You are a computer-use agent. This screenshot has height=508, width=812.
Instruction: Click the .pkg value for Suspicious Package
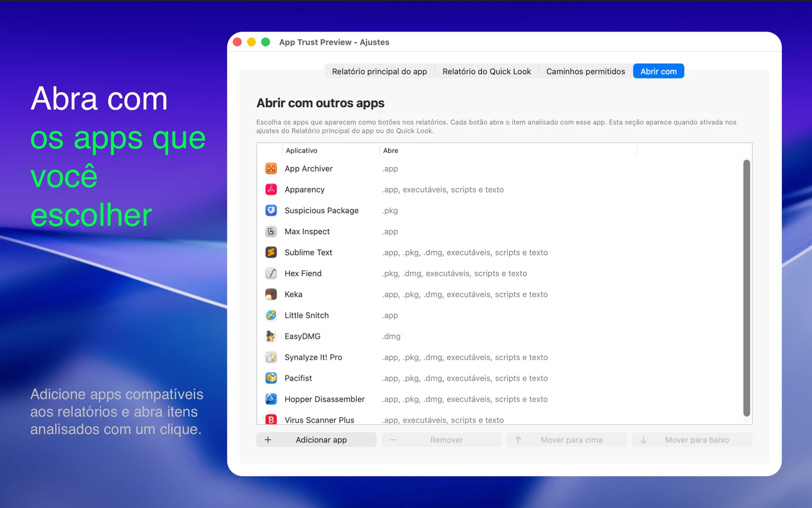point(390,211)
